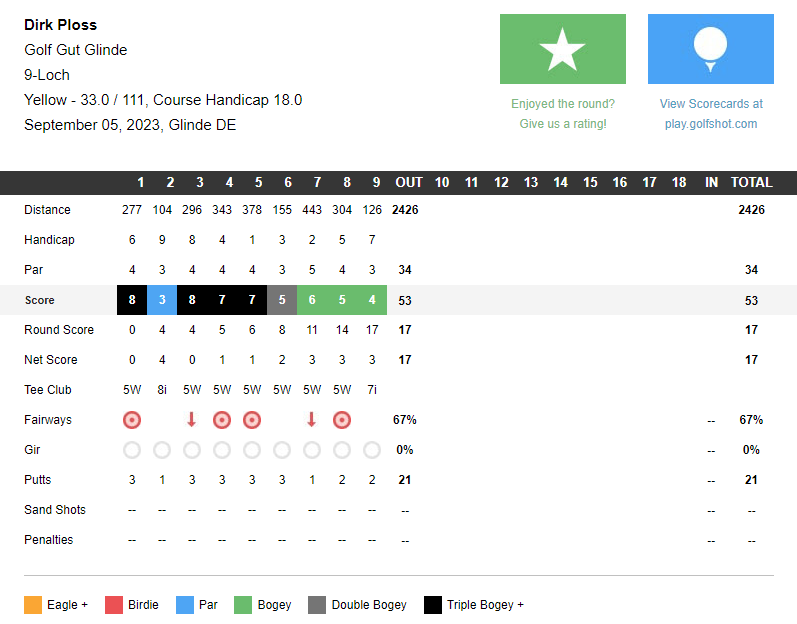This screenshot has height=624, width=797.
Task: Click the empty GIR circle for hole 9
Action: 372,450
